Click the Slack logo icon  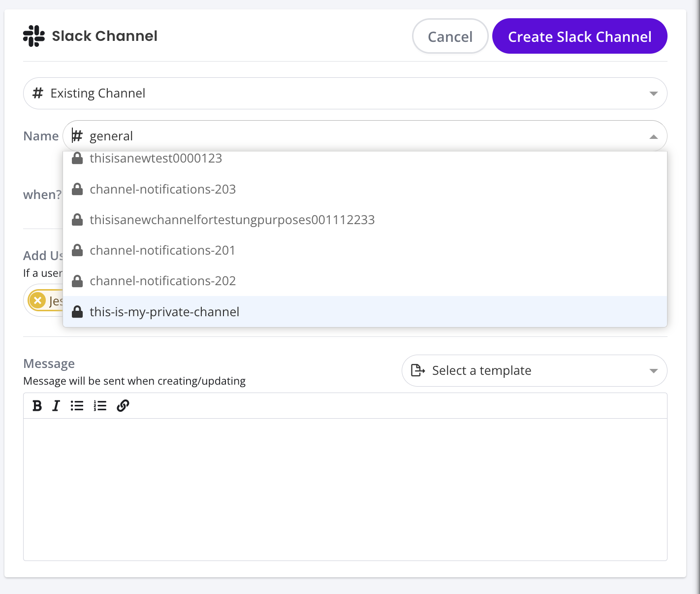33,36
